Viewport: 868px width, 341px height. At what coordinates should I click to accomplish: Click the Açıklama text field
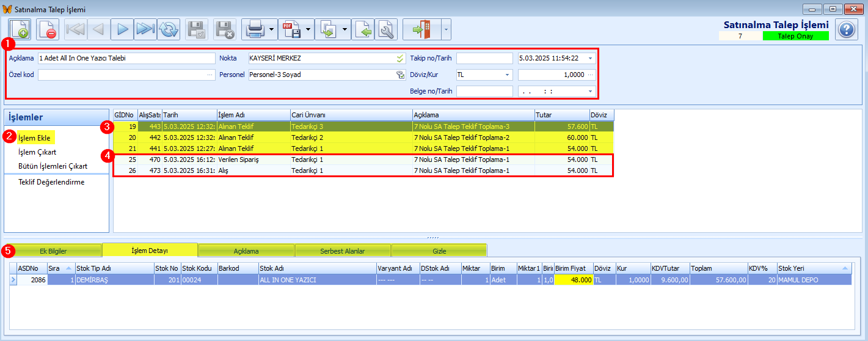coord(126,59)
